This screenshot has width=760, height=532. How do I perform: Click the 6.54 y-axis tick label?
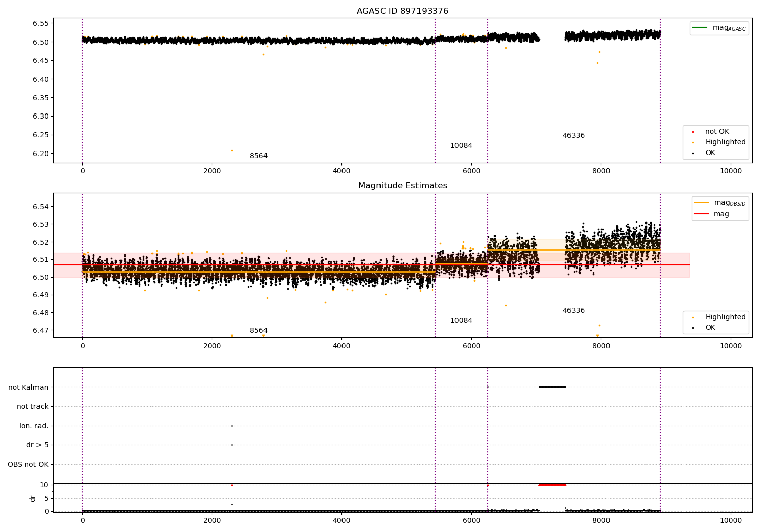click(41, 207)
